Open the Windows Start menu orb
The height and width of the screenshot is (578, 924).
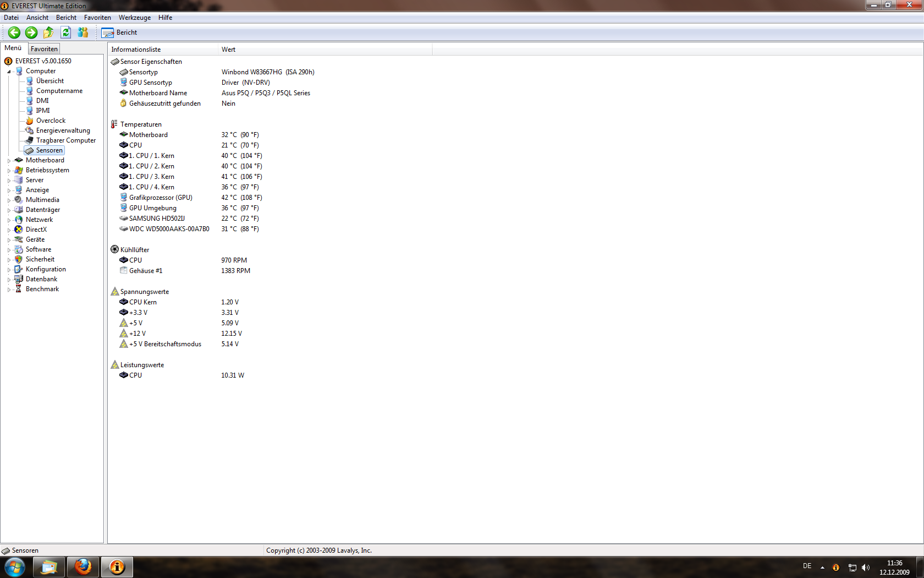[x=15, y=567]
